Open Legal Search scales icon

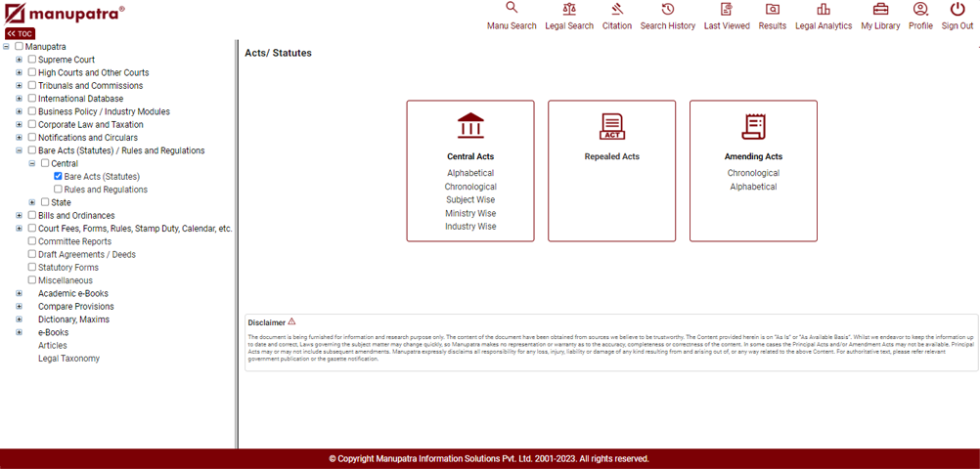569,9
